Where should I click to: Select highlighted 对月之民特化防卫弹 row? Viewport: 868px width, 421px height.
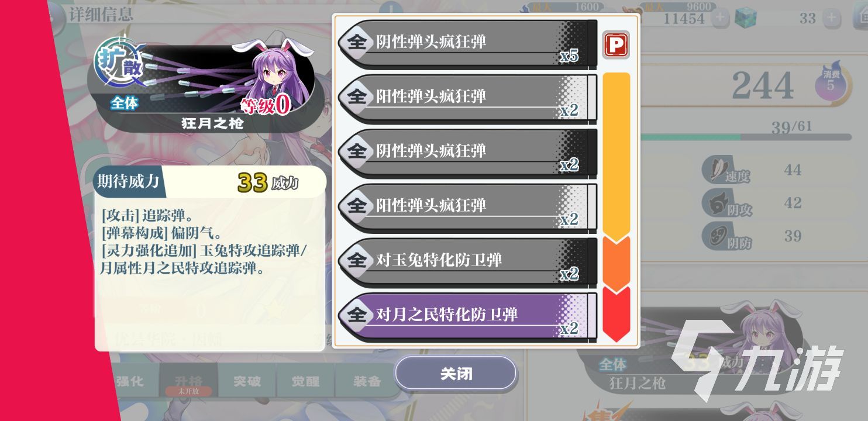(468, 315)
